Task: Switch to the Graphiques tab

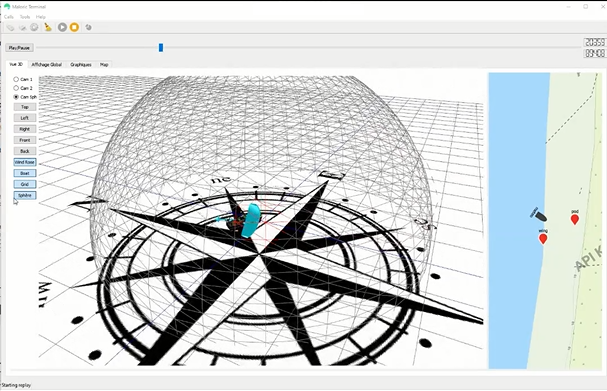Action: pos(81,65)
